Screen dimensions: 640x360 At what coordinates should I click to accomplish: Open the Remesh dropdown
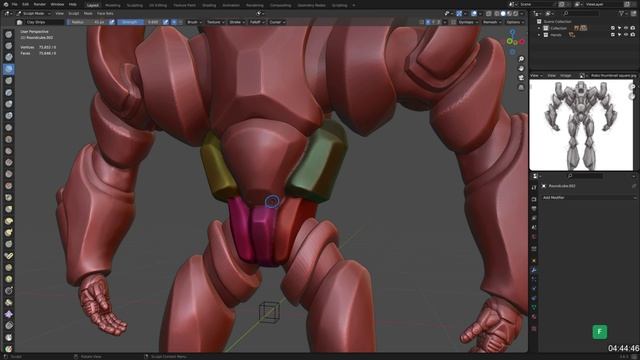[491, 22]
